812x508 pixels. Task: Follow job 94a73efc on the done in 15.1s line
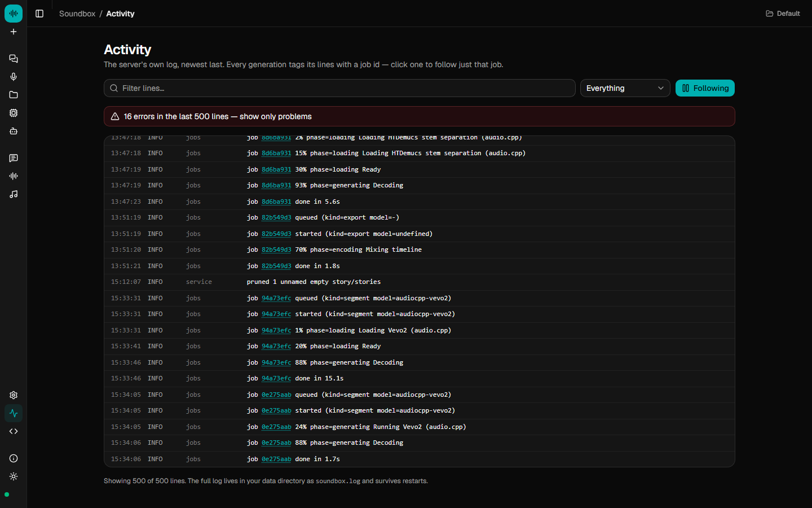click(276, 378)
